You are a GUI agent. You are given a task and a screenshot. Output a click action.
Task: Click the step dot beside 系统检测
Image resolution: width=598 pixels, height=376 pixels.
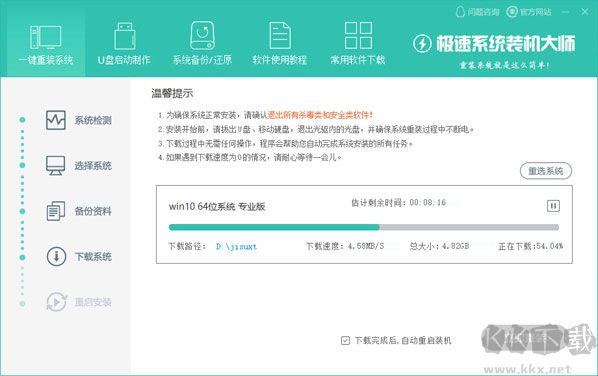[23, 120]
